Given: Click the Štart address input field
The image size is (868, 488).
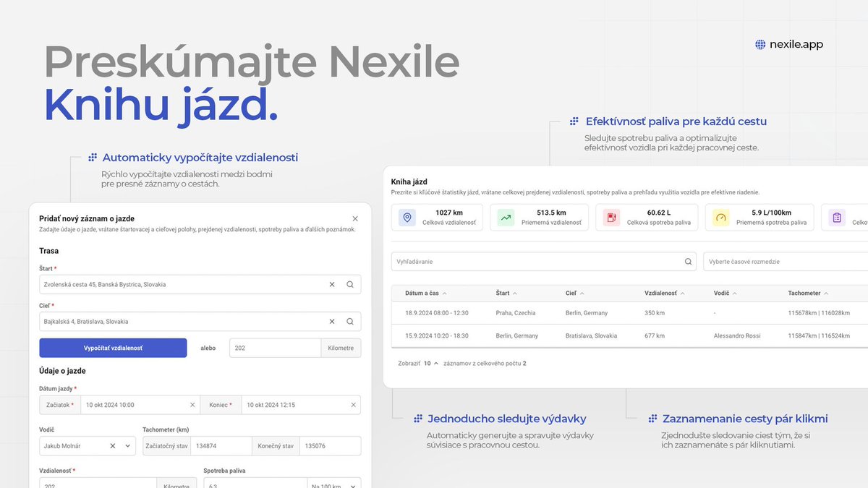Looking at the screenshot, I should coord(200,284).
